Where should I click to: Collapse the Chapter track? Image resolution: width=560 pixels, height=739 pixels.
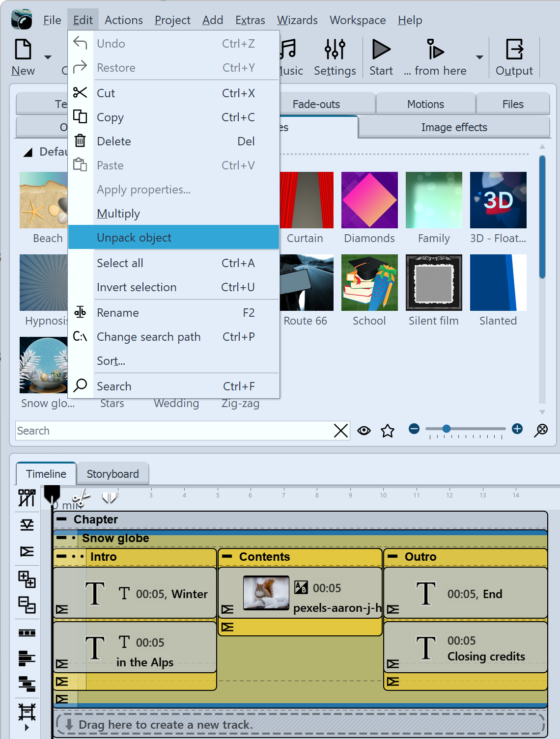[62, 519]
